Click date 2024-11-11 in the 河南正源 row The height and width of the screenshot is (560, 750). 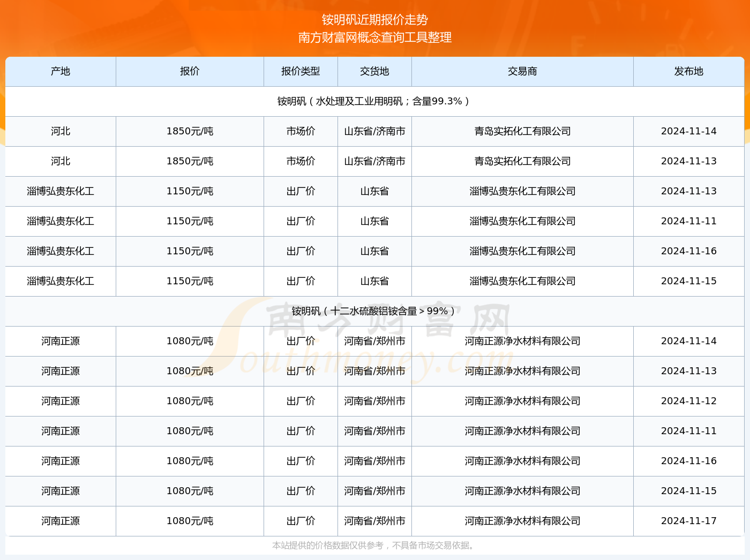coord(689,431)
